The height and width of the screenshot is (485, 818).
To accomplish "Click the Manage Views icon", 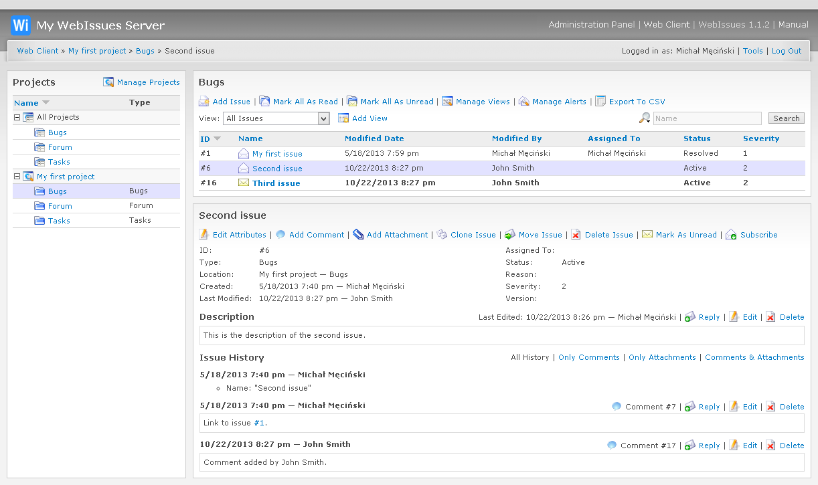I will [x=447, y=101].
